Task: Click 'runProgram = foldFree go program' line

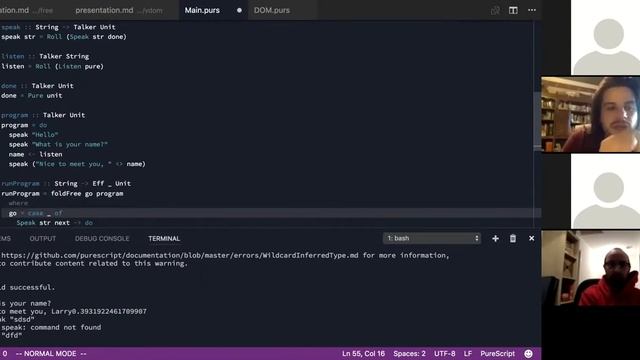Action: click(x=62, y=193)
